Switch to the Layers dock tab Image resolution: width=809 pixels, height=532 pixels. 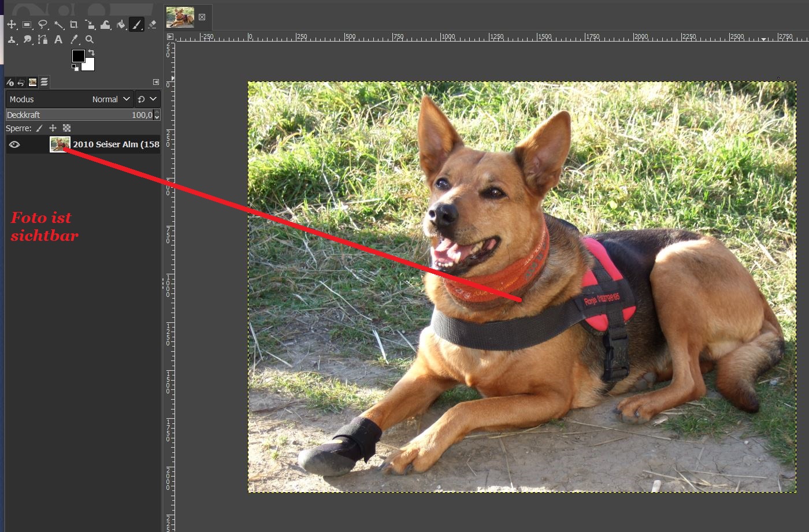tap(44, 82)
